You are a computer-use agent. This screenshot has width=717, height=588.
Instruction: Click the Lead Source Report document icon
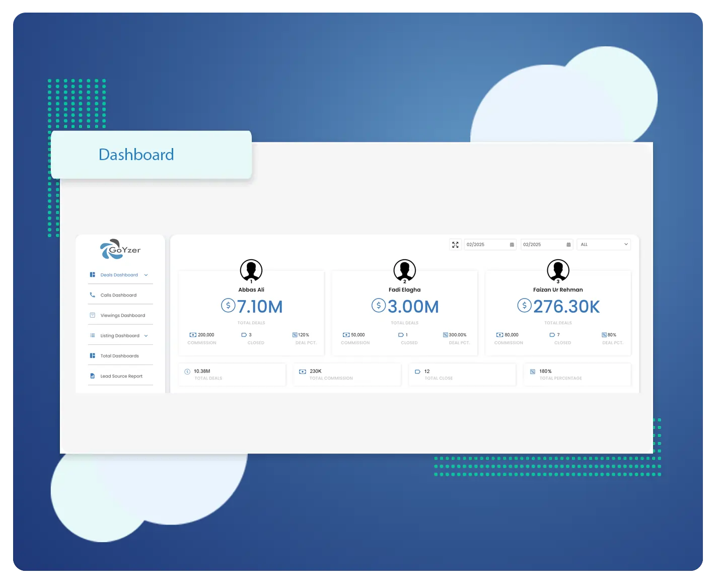(92, 376)
